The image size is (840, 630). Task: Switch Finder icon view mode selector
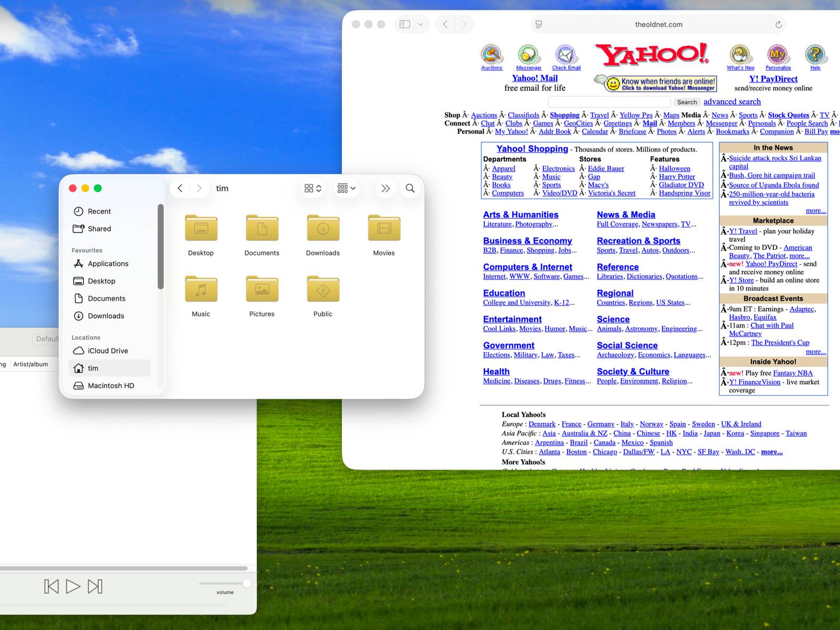pyautogui.click(x=313, y=188)
